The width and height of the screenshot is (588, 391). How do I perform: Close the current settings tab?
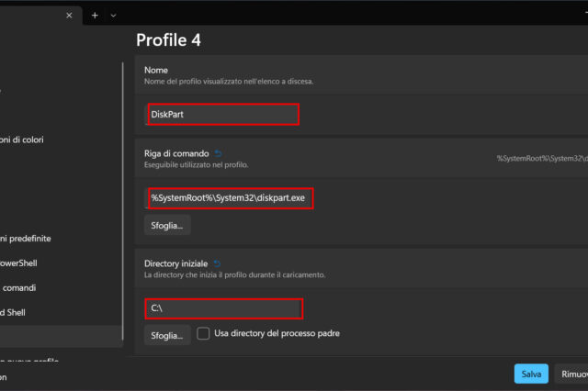(69, 16)
